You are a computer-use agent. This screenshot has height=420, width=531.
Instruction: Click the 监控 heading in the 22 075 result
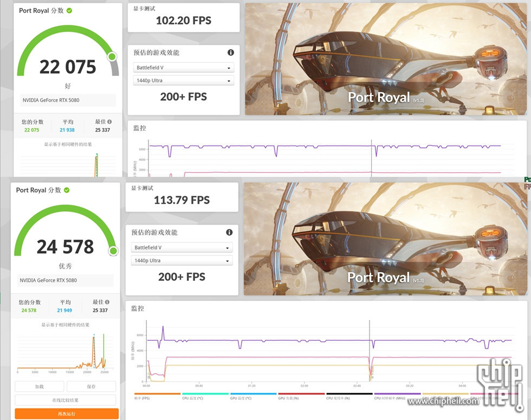tap(140, 128)
